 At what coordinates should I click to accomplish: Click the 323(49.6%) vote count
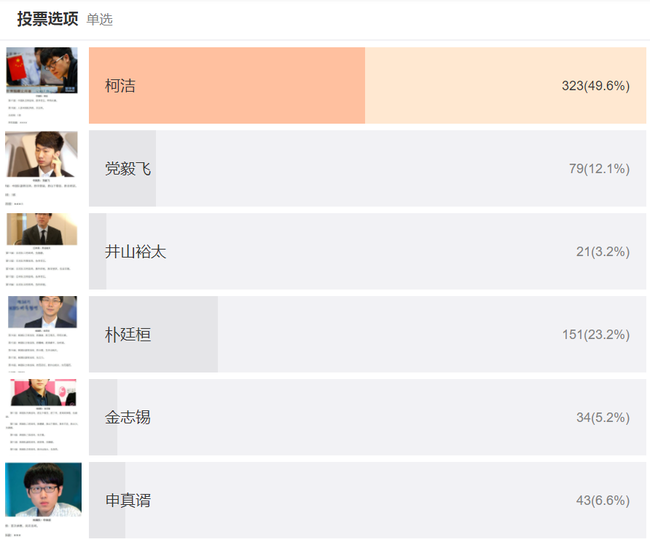pos(596,86)
